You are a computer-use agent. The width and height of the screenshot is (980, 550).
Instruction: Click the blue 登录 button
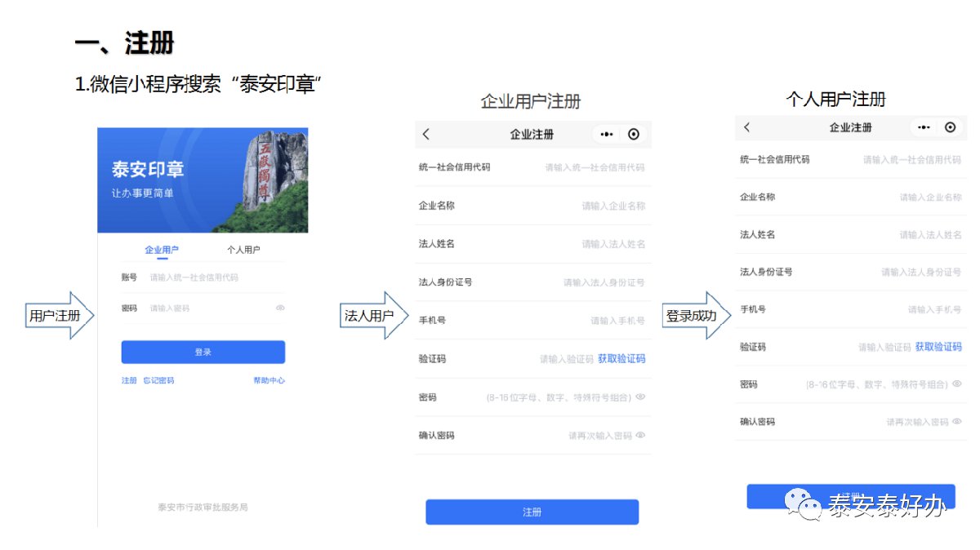(203, 352)
